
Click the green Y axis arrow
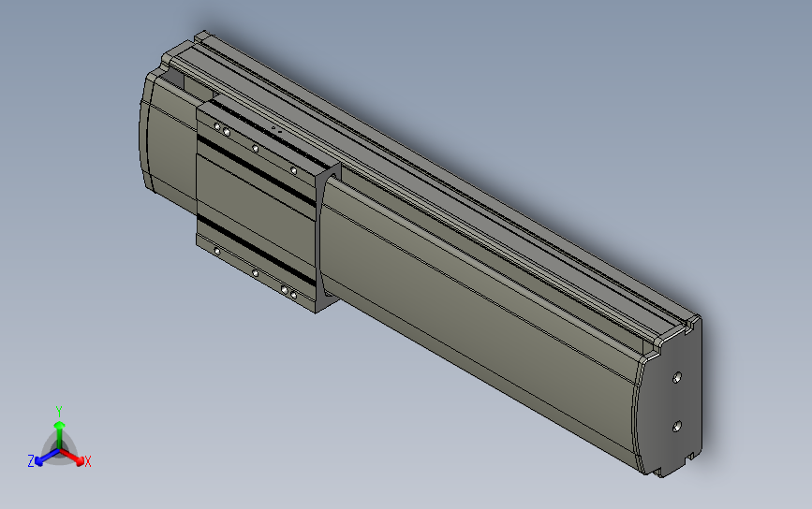tap(60, 434)
